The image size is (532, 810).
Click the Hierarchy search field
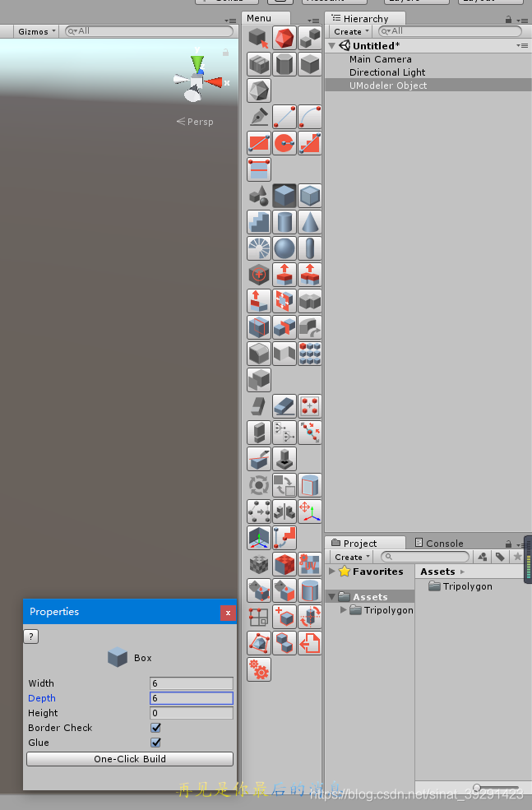[450, 31]
